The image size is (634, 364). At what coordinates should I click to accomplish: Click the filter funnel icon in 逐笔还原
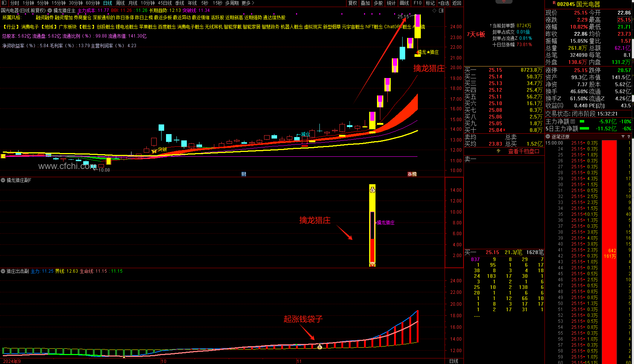coord(623,137)
